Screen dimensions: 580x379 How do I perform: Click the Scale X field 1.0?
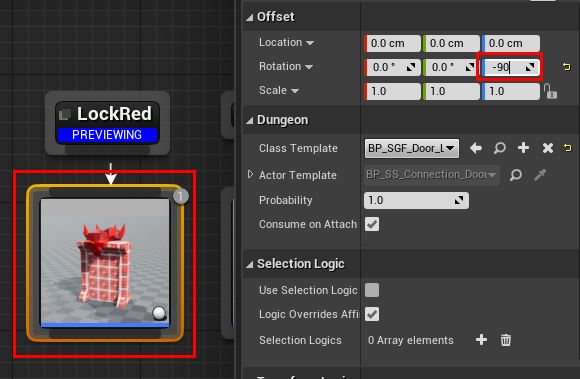pyautogui.click(x=392, y=91)
